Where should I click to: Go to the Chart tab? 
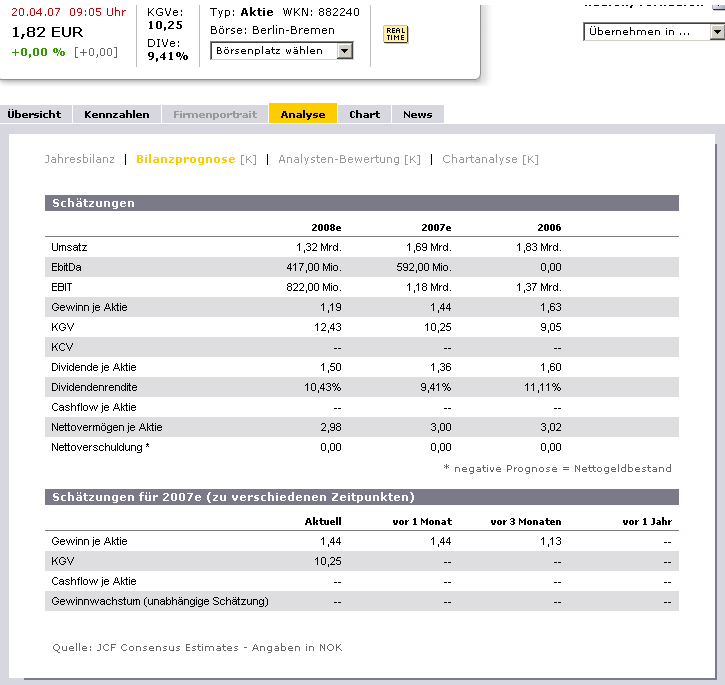364,114
